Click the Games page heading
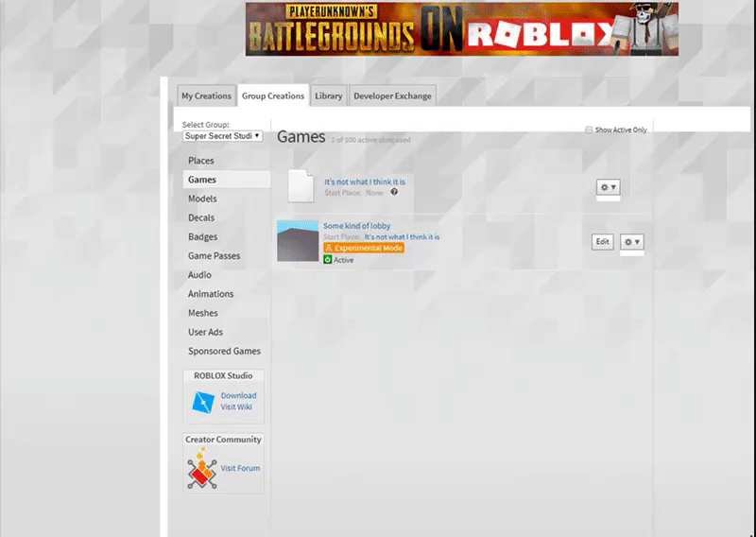Viewport: 756px width, 537px height. pos(301,137)
